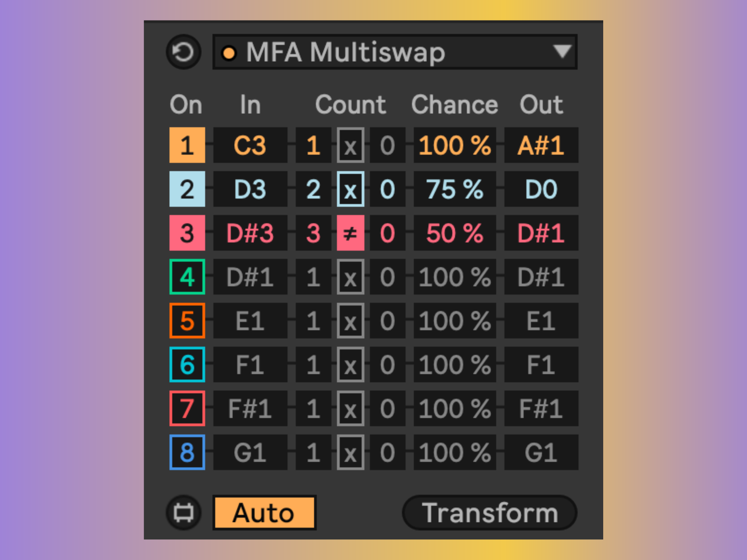Toggle the x count mode in D3 row
The width and height of the screenshot is (747, 560).
tap(350, 189)
